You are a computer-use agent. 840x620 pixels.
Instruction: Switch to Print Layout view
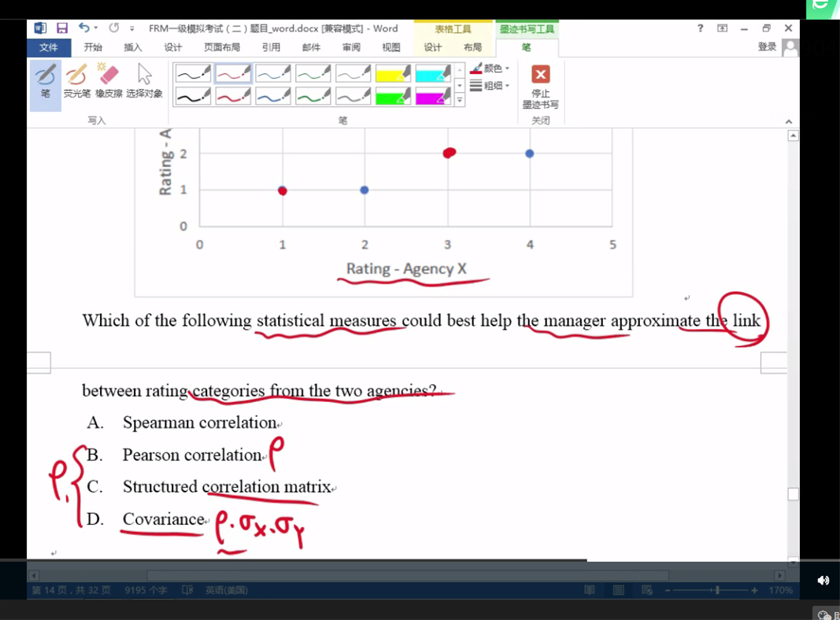click(x=618, y=590)
